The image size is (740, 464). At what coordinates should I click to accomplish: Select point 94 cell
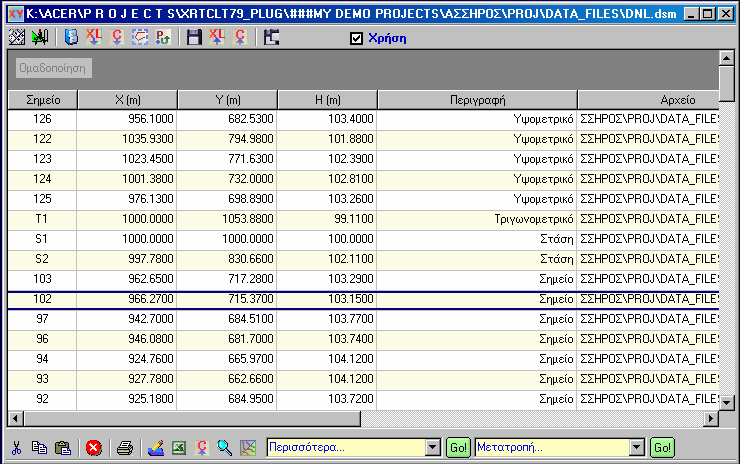(x=42, y=359)
